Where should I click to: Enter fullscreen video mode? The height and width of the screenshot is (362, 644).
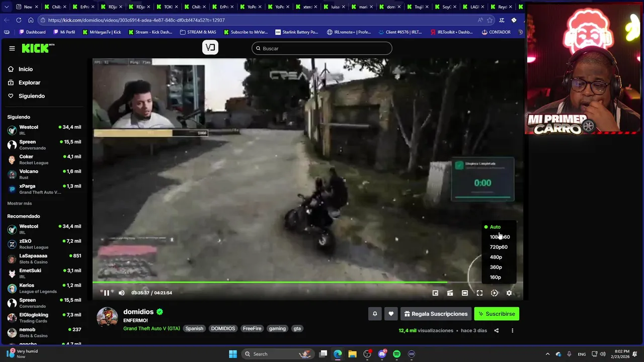[479, 293]
